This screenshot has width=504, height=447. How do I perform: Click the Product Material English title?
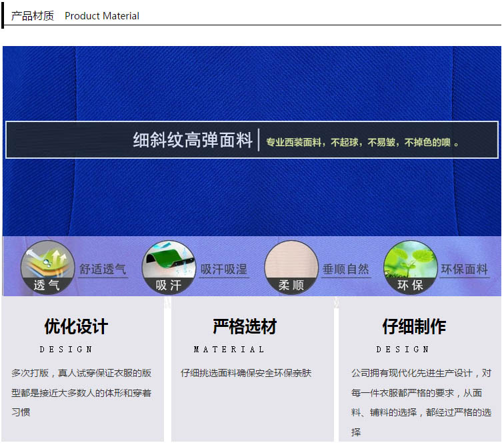(x=102, y=16)
